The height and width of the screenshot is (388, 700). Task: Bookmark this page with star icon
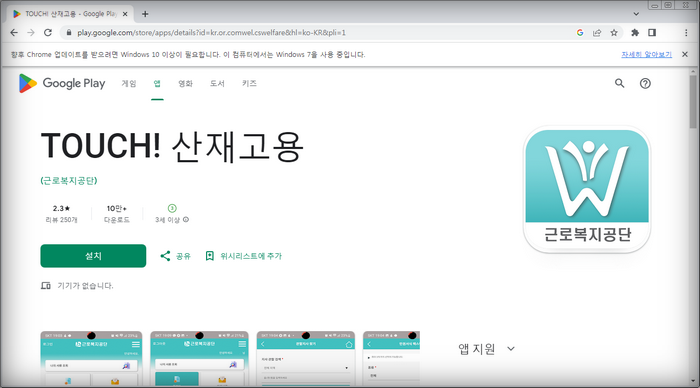coord(614,33)
